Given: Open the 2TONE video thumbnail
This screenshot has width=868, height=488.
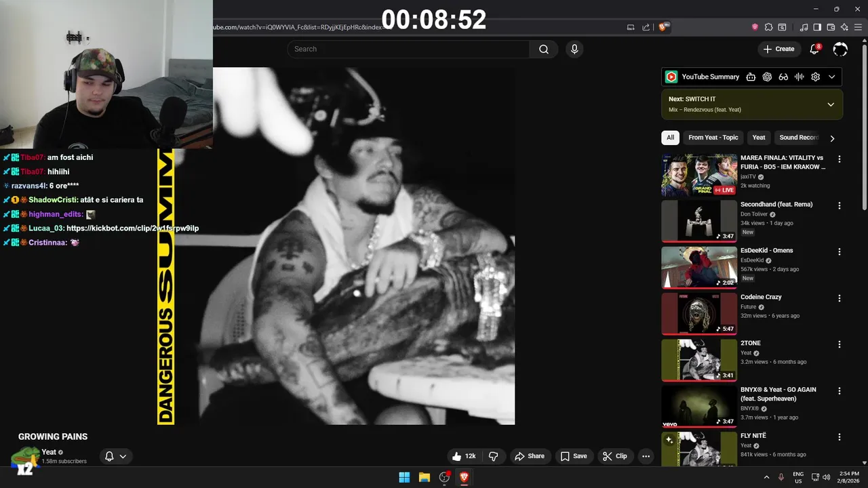Looking at the screenshot, I should click(x=699, y=360).
